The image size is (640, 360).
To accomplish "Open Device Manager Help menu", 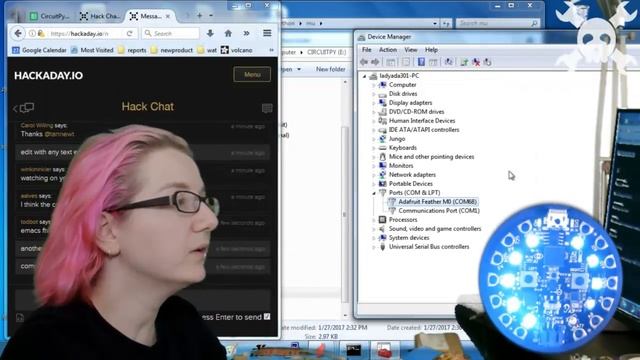I will pyautogui.click(x=431, y=50).
